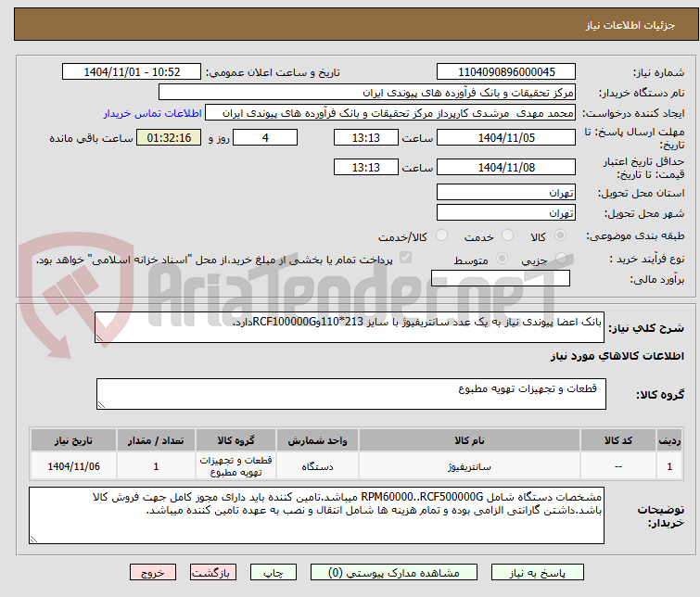This screenshot has height=597, width=700.
Task: Click the request creator name field
Action: coord(390,113)
